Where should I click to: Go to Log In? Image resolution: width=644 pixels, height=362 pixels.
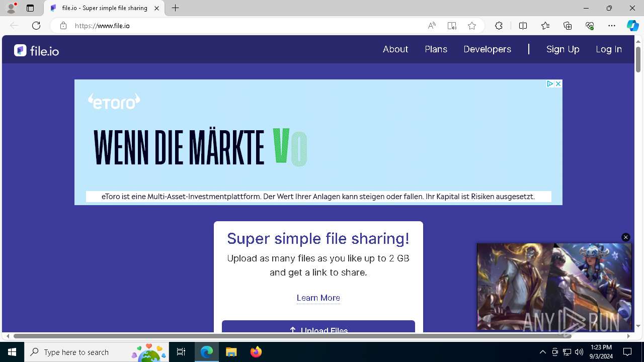pyautogui.click(x=609, y=49)
